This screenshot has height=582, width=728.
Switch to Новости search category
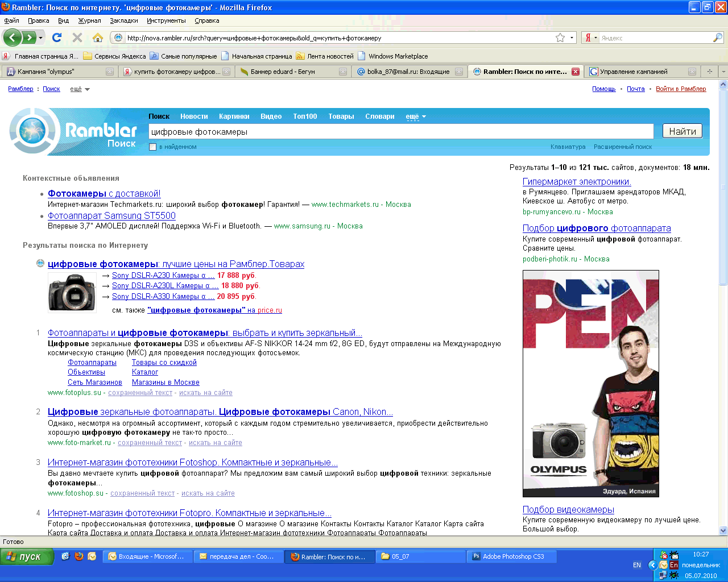click(x=194, y=117)
